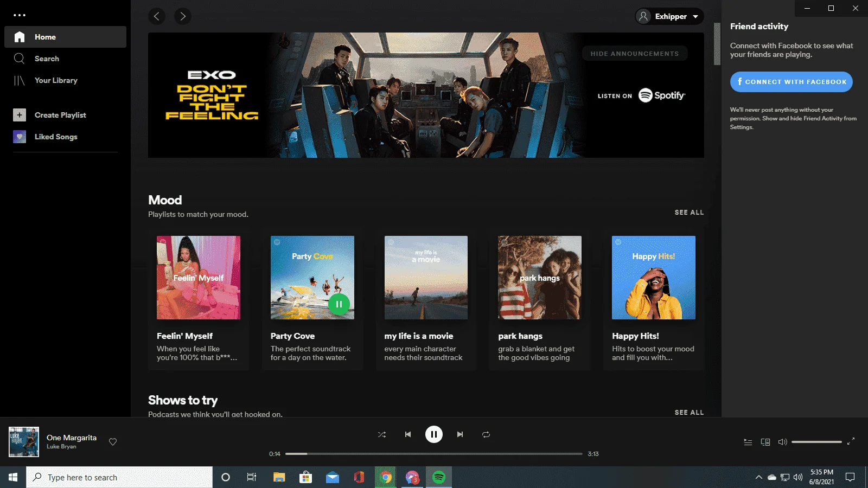Go back with the left arrow
The image size is (868, 488).
click(157, 16)
